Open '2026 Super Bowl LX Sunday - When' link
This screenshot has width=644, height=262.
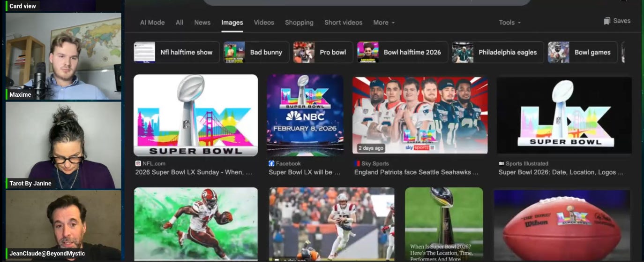(x=194, y=172)
